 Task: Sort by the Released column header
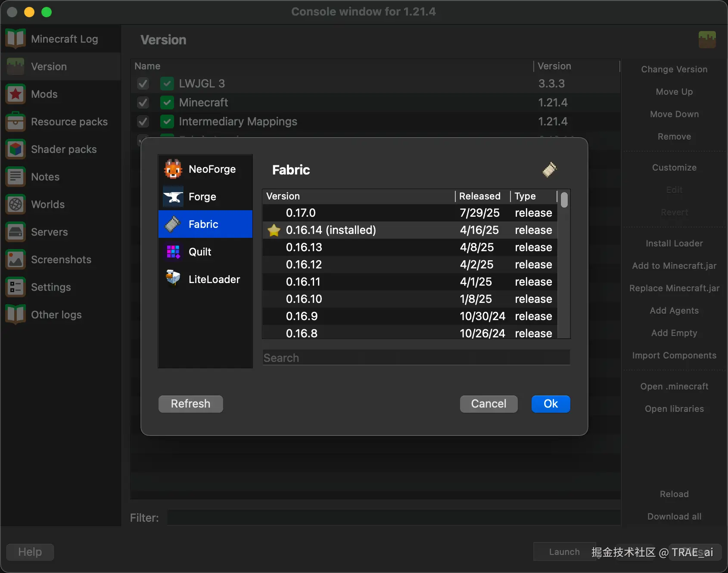[483, 196]
